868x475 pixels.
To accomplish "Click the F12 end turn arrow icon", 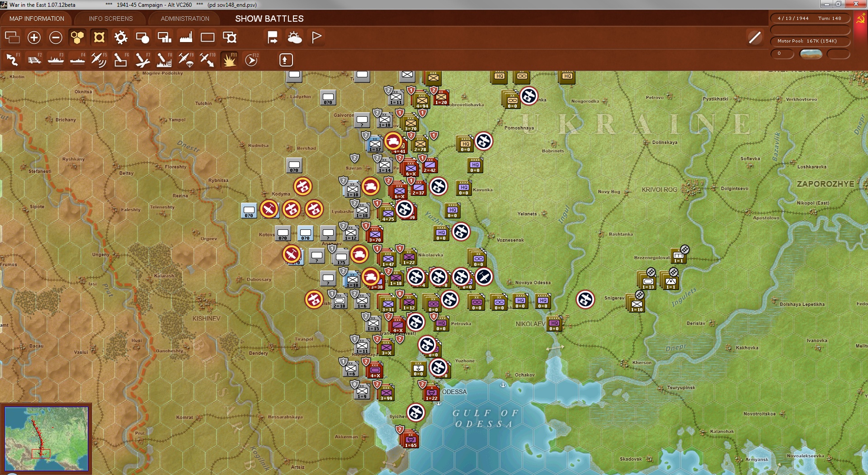I will pyautogui.click(x=251, y=60).
